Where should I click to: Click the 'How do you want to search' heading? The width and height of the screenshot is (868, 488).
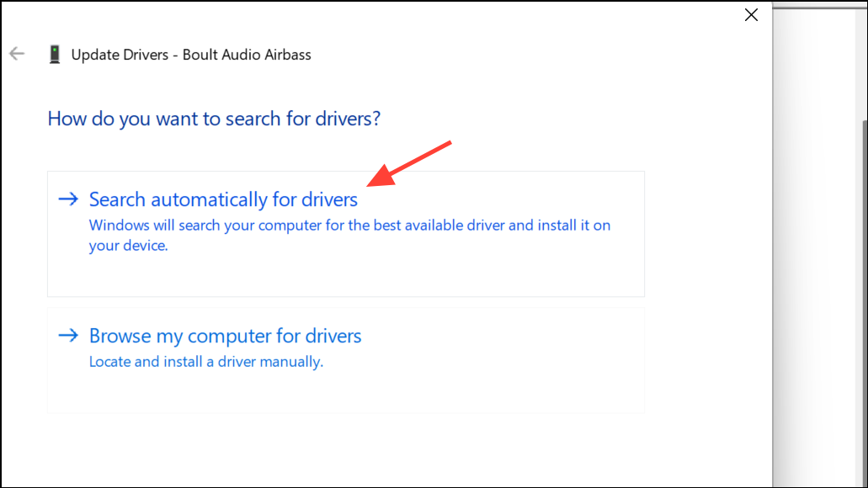214,119
